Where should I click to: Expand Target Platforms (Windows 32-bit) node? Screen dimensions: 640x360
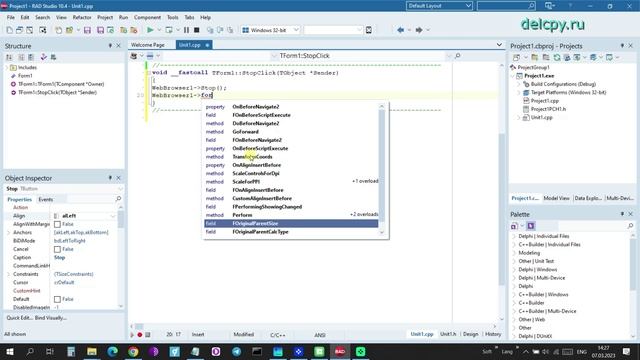[x=519, y=92]
